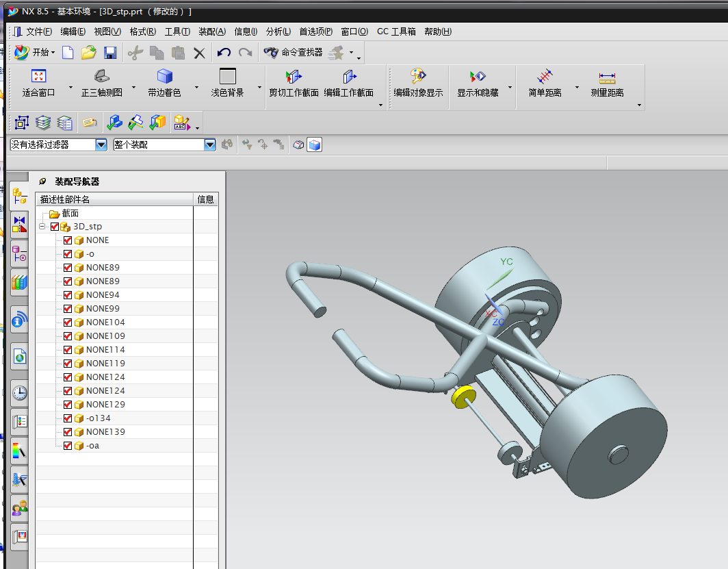Viewport: 728px width, 569px height.
Task: Toggle checkbox for NONE99 component
Action: (68, 309)
